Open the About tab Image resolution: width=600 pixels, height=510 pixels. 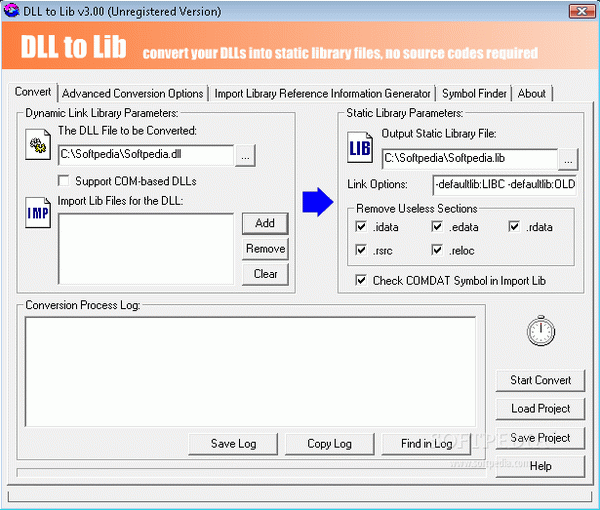[x=532, y=94]
